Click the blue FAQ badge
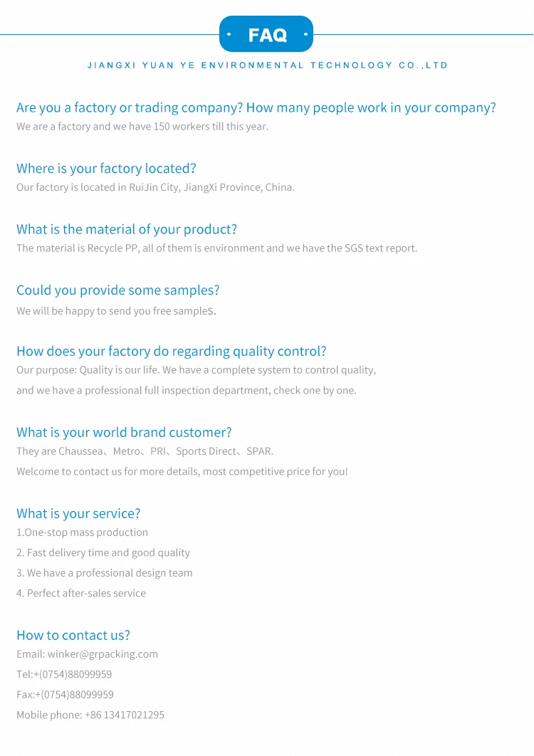 pos(266,34)
